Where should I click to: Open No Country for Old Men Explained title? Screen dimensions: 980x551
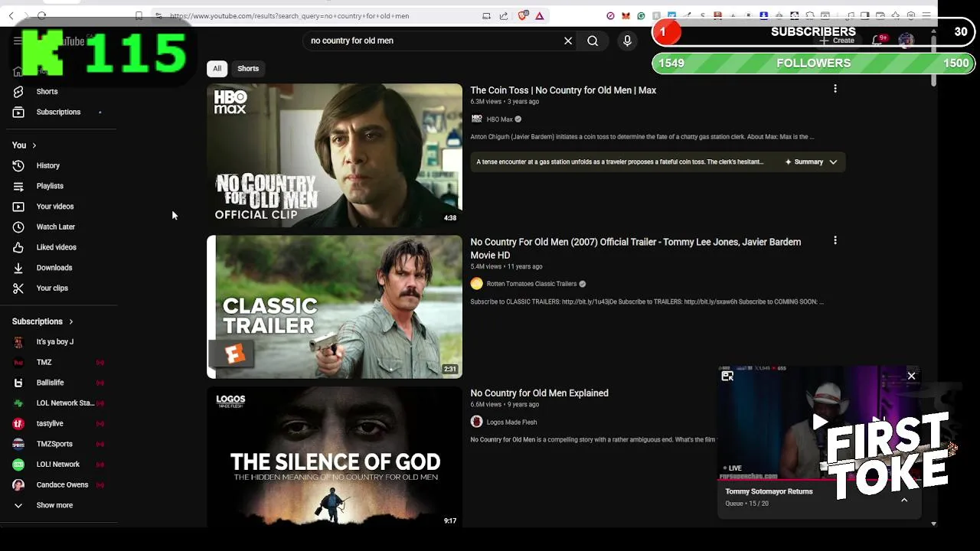point(539,393)
